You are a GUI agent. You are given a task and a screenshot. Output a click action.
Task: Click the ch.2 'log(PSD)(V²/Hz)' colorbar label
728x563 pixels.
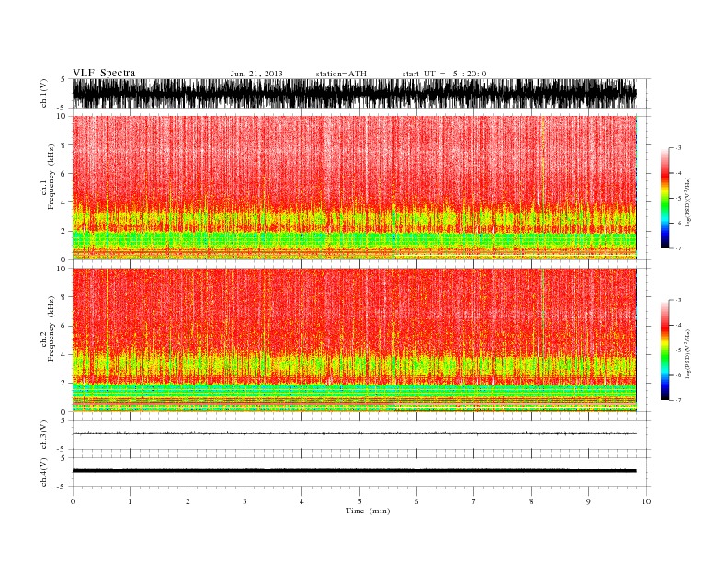[x=688, y=354]
